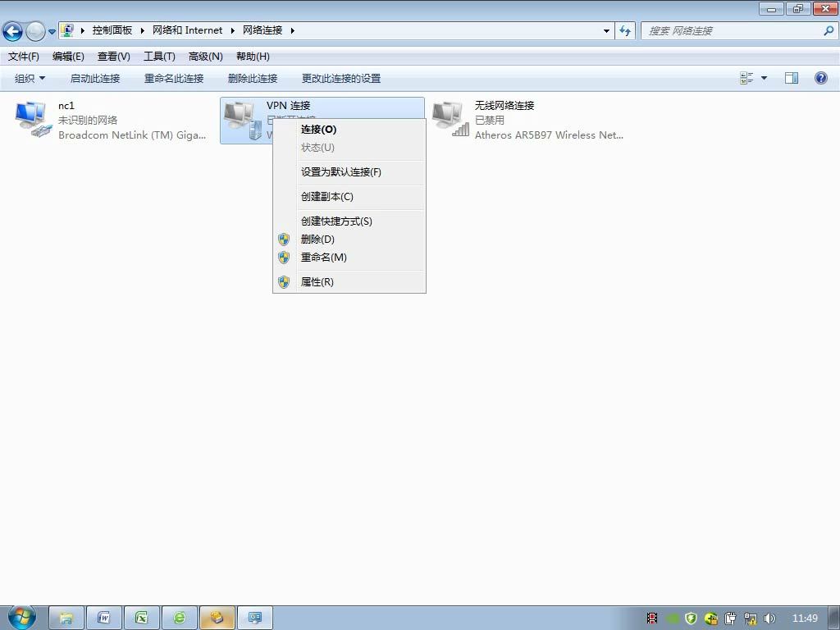Viewport: 840px width, 630px height.
Task: Choose 删除(D) in context menu
Action: point(349,239)
